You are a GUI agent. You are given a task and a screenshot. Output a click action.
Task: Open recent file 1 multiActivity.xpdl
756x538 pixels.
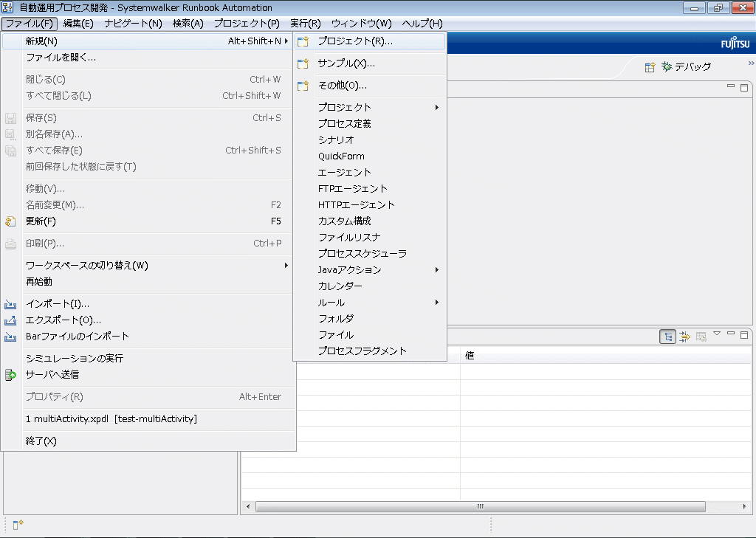click(148, 419)
